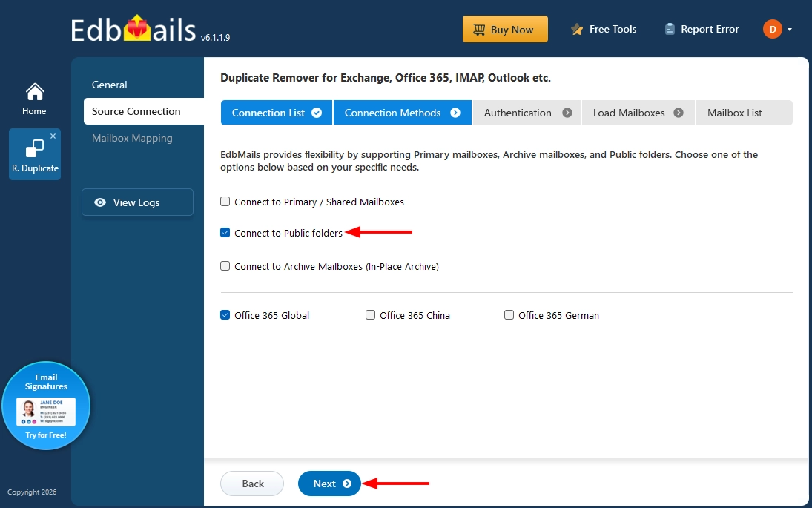The height and width of the screenshot is (508, 812).
Task: Open Mailbox Mapping in sidebar
Action: pos(132,138)
